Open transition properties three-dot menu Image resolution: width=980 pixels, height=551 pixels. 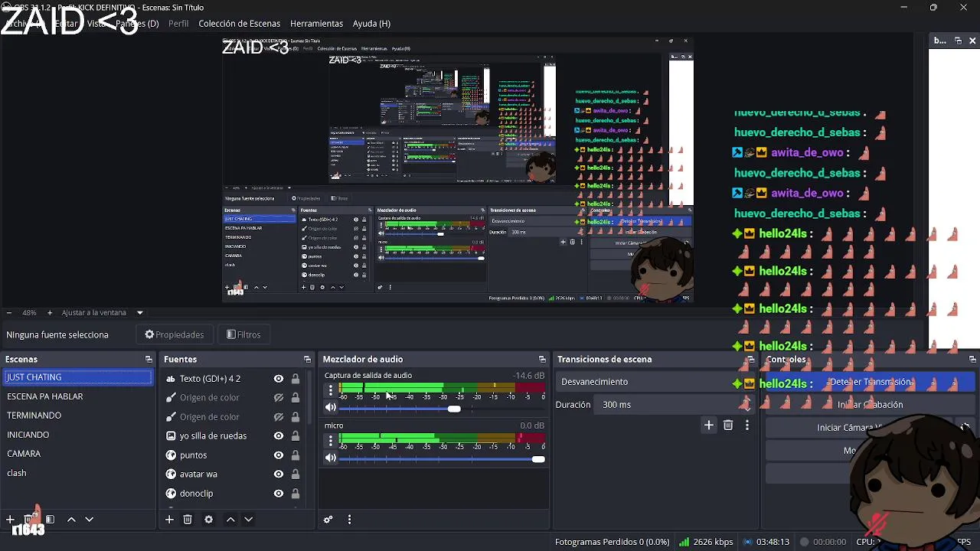(747, 425)
